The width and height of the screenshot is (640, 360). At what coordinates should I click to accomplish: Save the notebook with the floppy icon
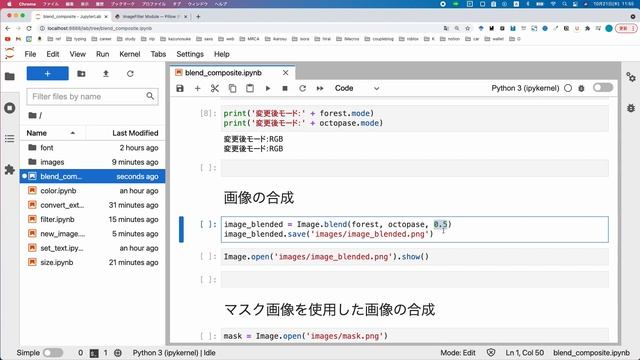[x=180, y=88]
